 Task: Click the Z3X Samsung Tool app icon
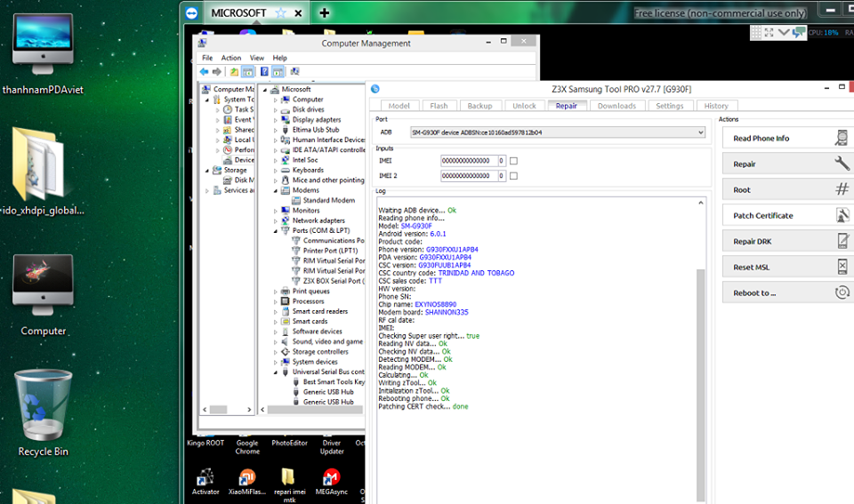click(x=375, y=89)
